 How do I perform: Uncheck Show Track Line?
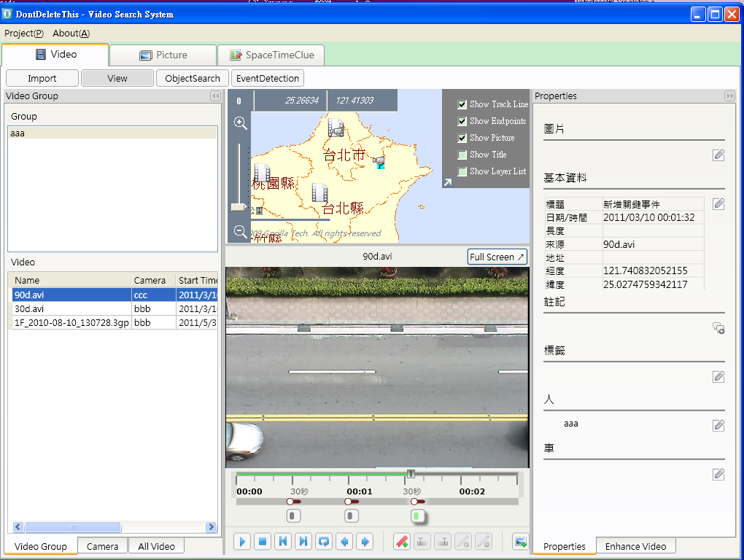coord(462,104)
